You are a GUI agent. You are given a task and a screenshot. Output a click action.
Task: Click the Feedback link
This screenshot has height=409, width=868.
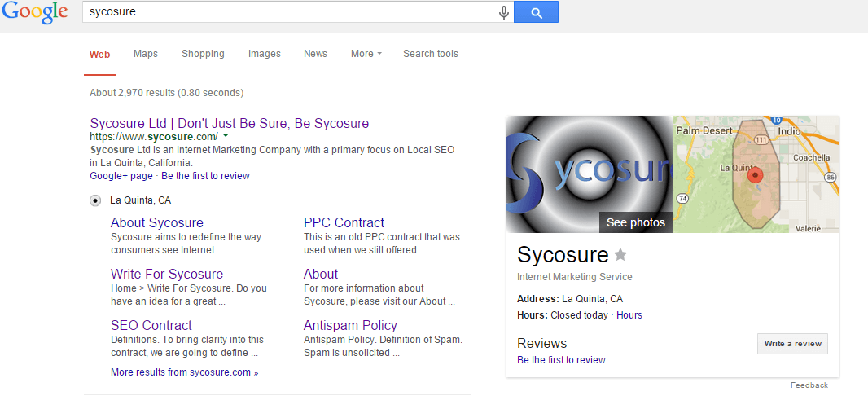[x=809, y=385]
